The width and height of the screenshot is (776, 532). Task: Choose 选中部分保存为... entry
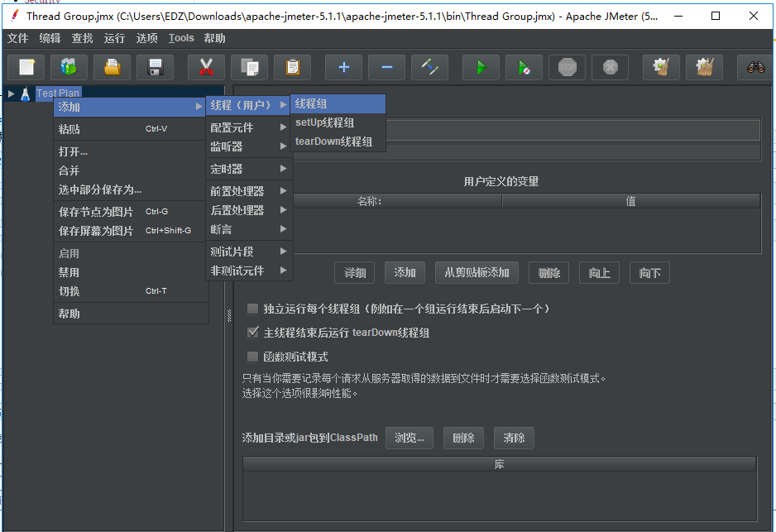(x=131, y=189)
